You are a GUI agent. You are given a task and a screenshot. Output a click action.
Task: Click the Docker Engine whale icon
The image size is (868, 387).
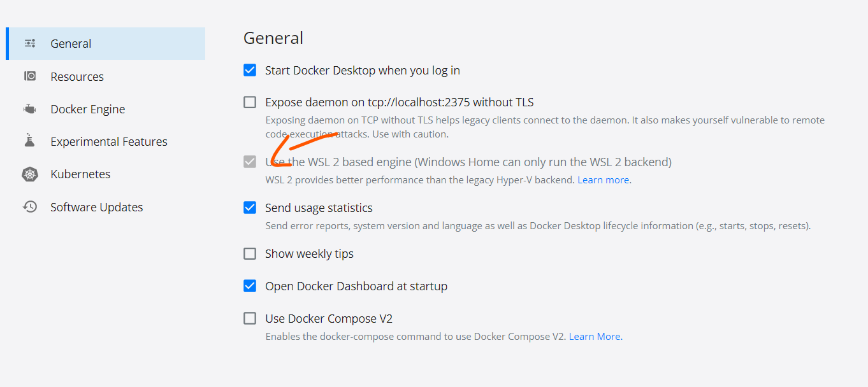(x=29, y=108)
